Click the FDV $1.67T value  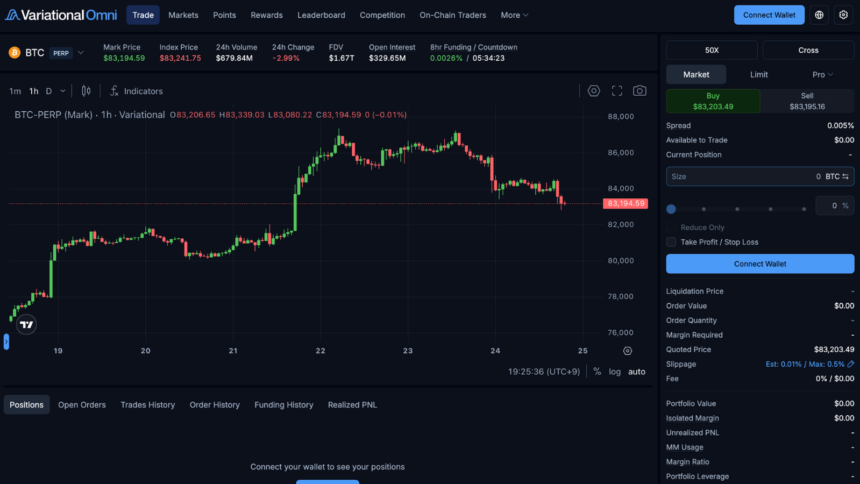pyautogui.click(x=341, y=58)
